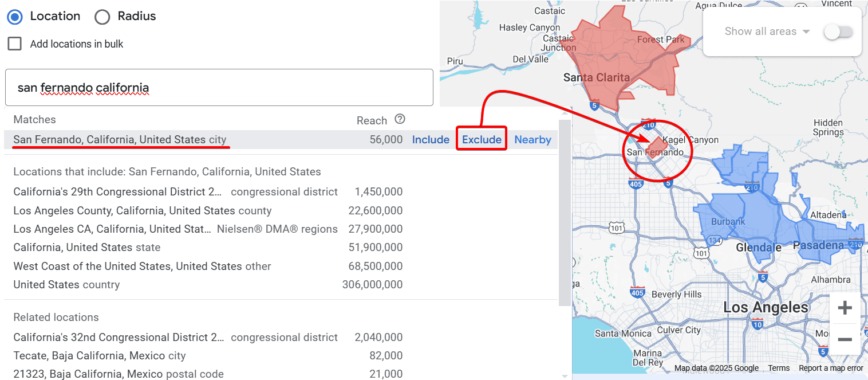Viewport: 868px width, 380px height.
Task: Click Include for San Fernando city
Action: [x=431, y=139]
